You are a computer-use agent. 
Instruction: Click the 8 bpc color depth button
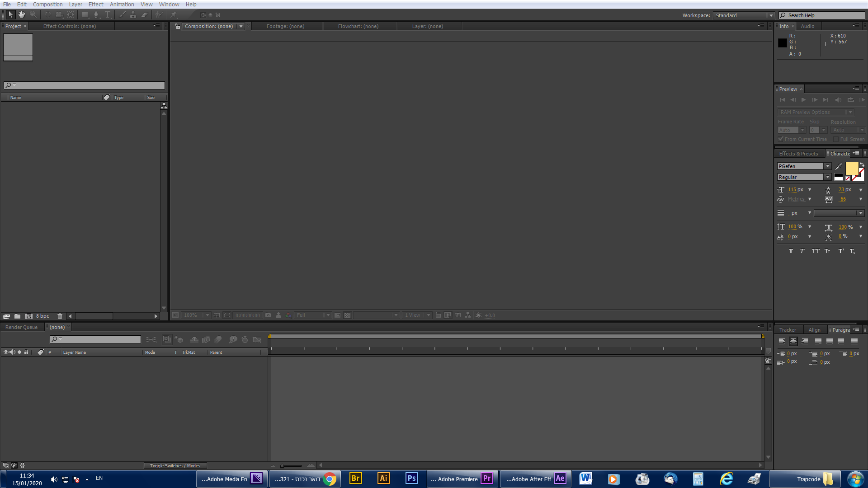42,316
